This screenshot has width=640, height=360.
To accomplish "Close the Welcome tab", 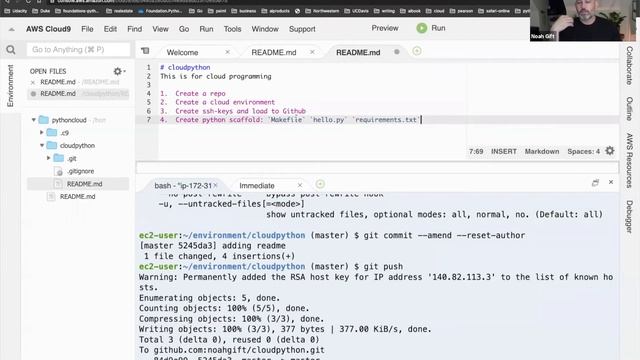I will 227,52.
